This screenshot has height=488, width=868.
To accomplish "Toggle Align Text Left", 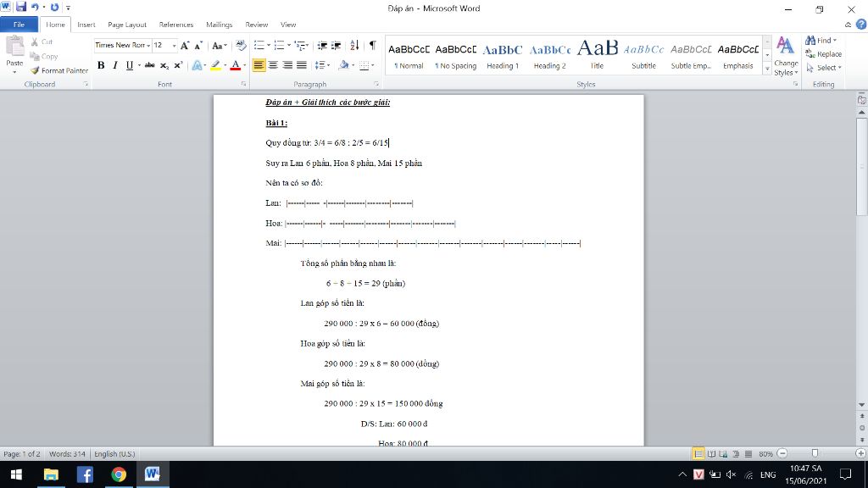I will point(259,65).
